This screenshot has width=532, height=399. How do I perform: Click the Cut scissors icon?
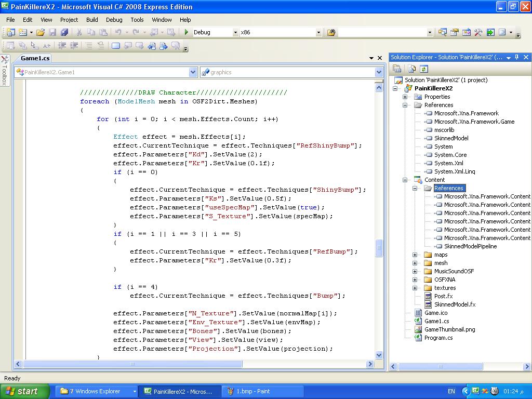pyautogui.click(x=79, y=32)
